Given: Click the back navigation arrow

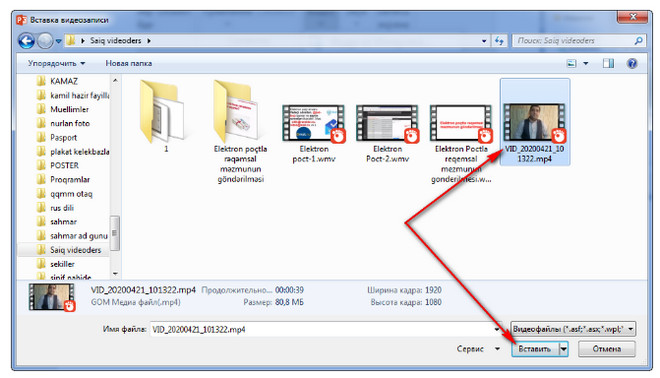Looking at the screenshot, I should point(26,41).
